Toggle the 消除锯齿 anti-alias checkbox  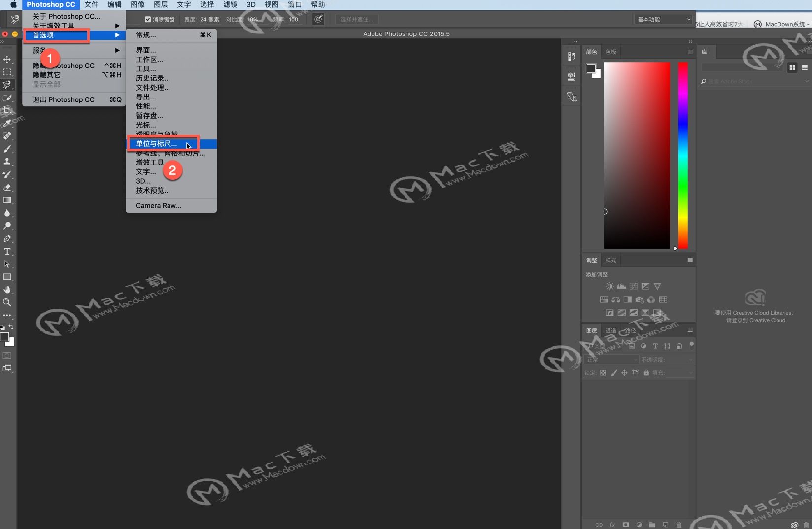[148, 19]
